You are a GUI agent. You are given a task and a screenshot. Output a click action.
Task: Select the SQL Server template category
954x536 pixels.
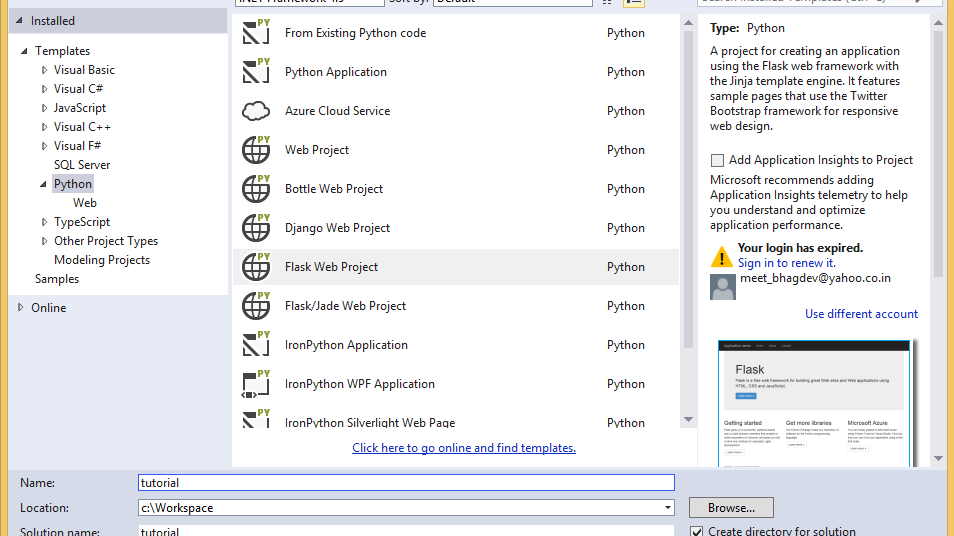[82, 165]
